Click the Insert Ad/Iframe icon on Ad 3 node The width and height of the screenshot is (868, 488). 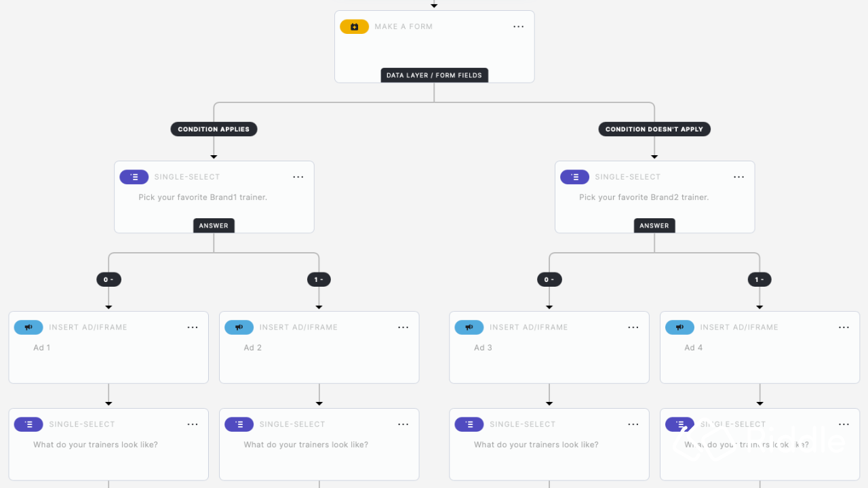(x=469, y=327)
